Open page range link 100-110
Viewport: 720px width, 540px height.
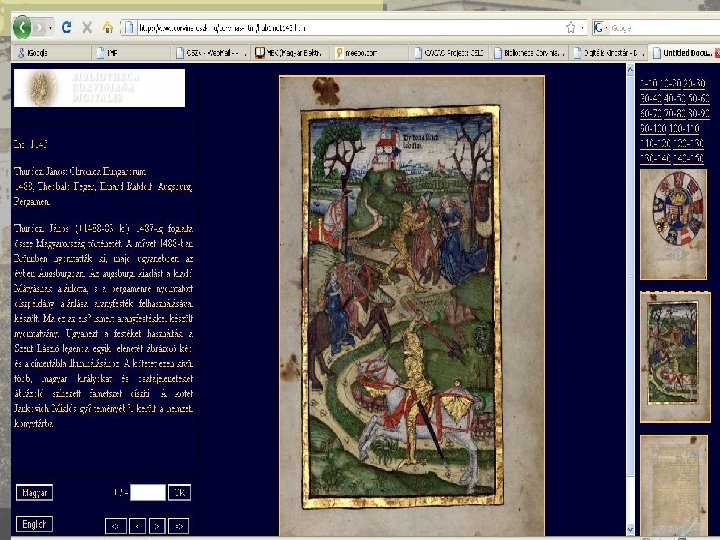coord(684,128)
